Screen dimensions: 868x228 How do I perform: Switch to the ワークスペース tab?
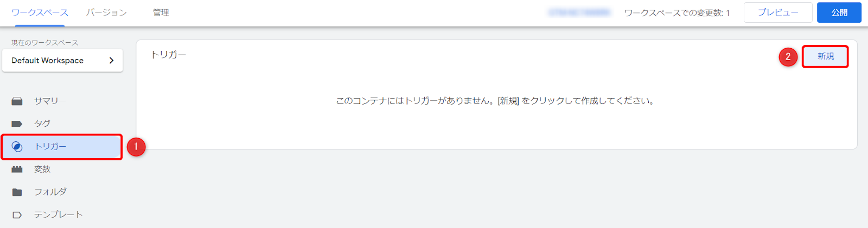coord(40,12)
